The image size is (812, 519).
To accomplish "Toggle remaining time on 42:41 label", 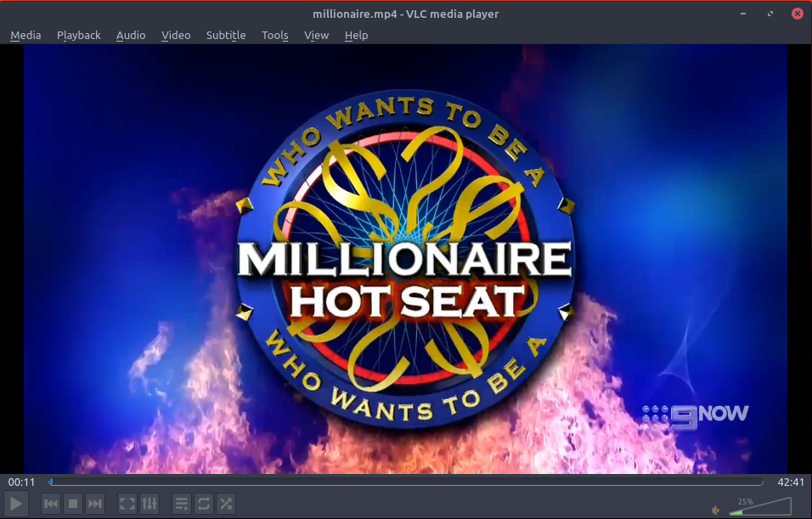I will tap(791, 482).
